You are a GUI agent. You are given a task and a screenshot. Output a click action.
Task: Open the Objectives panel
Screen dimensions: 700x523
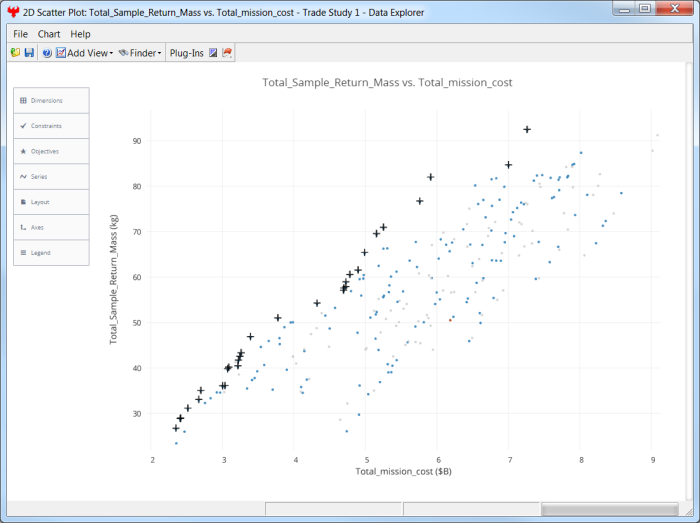pyautogui.click(x=51, y=151)
